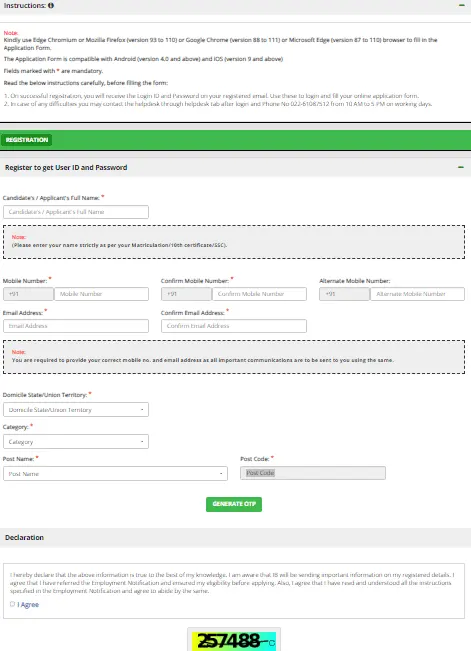Collapse the Register to get User ID section
Screen dimensions: 471x651
461,167
